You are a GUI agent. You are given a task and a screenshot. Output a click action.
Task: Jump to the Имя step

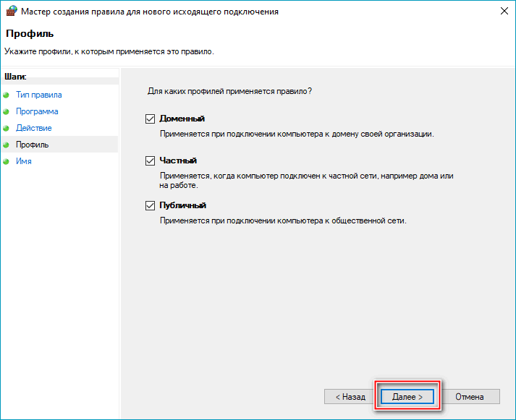24,161
